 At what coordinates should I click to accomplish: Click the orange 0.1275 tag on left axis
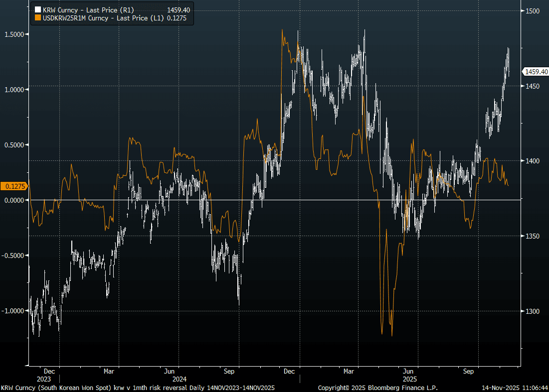[14, 186]
